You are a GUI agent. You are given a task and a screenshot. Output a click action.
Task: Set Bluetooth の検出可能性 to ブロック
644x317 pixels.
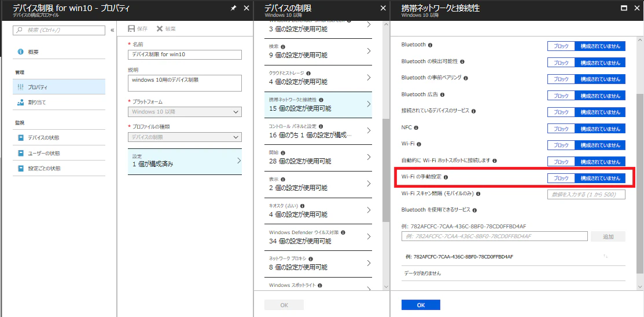[x=561, y=63]
